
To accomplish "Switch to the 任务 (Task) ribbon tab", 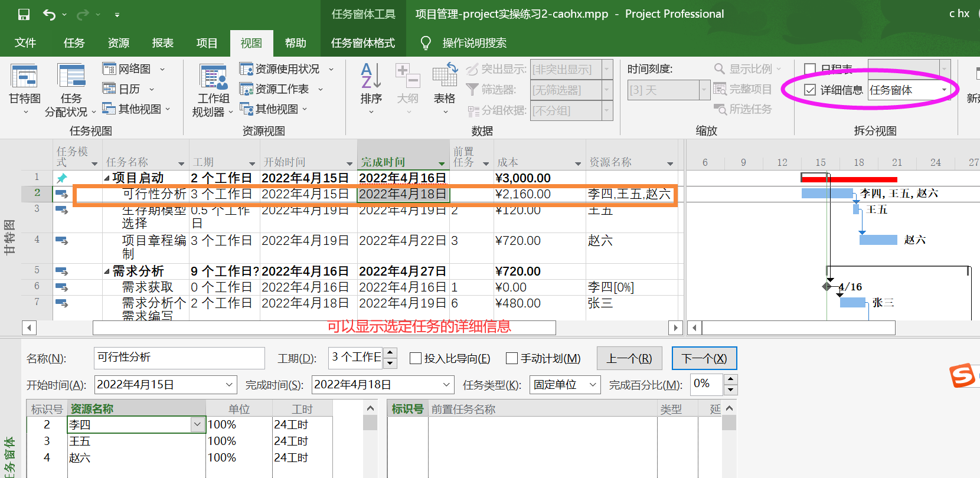I will (74, 42).
